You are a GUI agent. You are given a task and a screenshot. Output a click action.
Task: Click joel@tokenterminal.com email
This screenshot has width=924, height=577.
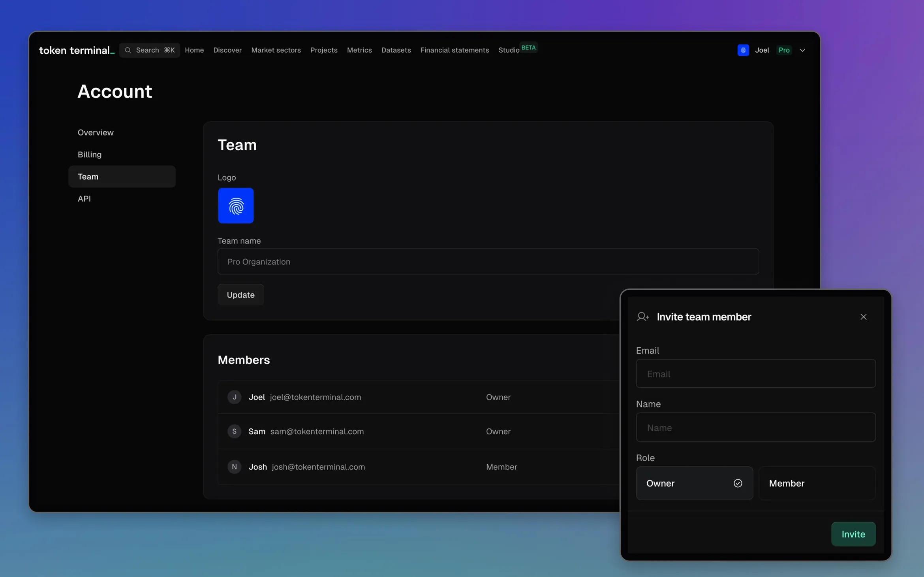tap(315, 397)
